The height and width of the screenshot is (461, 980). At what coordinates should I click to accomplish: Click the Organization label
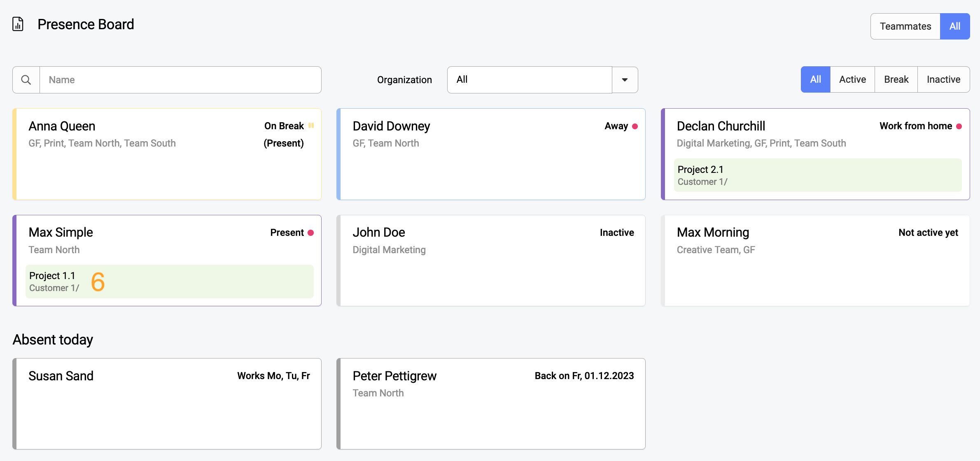404,80
